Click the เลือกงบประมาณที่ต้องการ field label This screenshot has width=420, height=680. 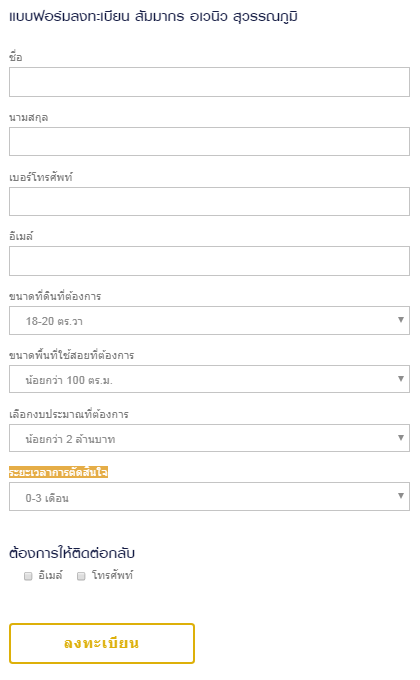69,414
